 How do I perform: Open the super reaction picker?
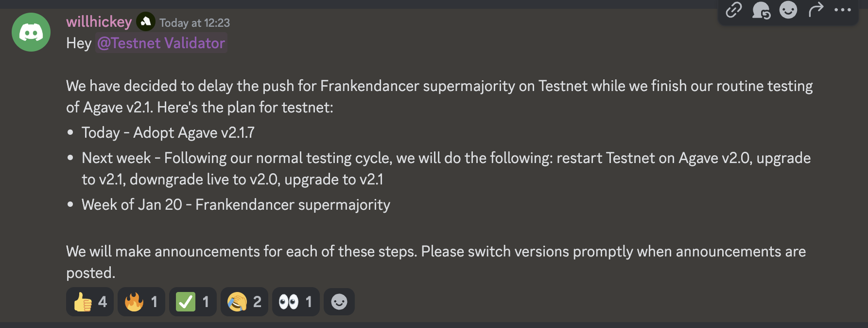(761, 11)
